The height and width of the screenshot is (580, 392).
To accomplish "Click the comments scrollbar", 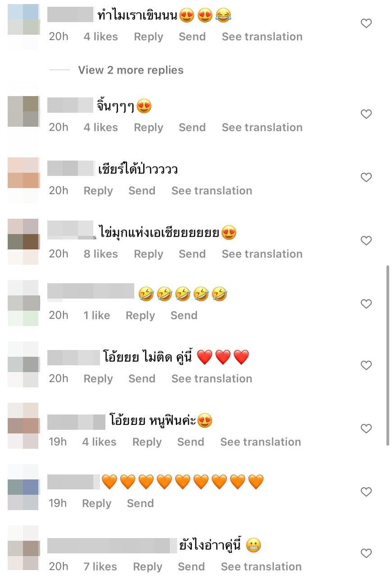I will [x=387, y=355].
